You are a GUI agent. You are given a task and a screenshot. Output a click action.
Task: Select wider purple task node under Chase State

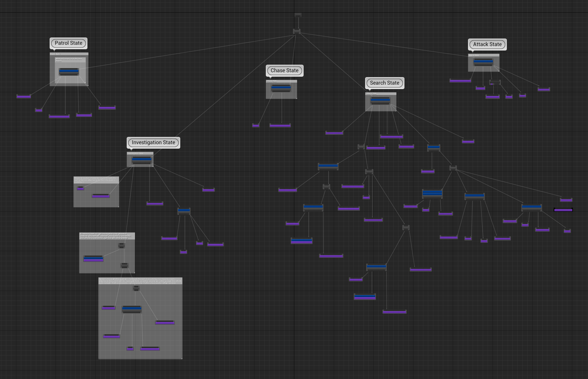coord(280,126)
